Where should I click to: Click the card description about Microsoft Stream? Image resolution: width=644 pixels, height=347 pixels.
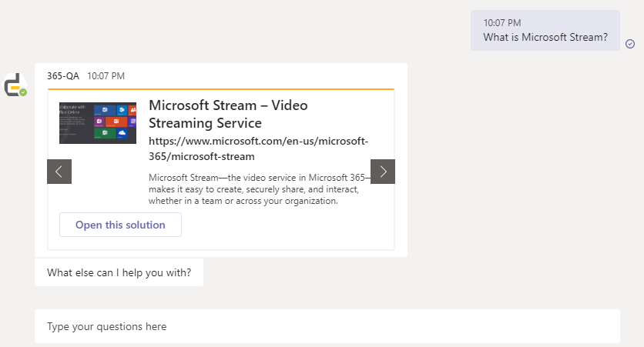coord(260,189)
